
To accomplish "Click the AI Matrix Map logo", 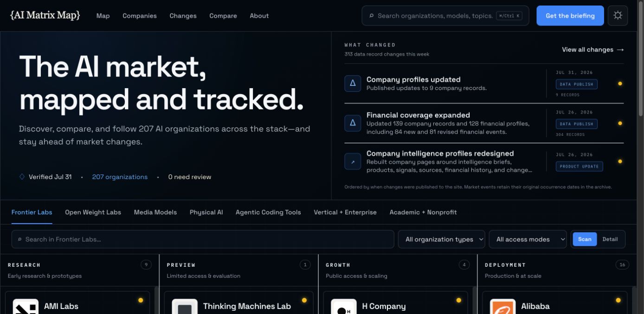I will (45, 15).
